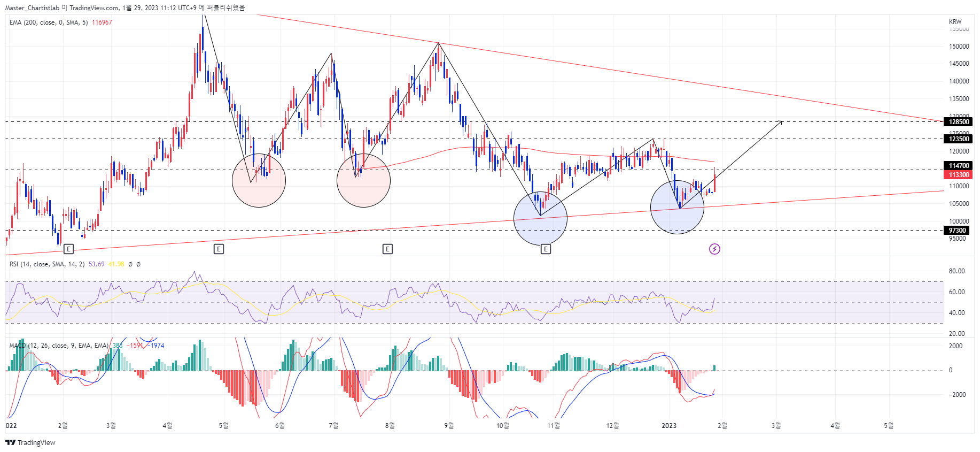
Task: Click the 123500 price level label
Action: 959,139
